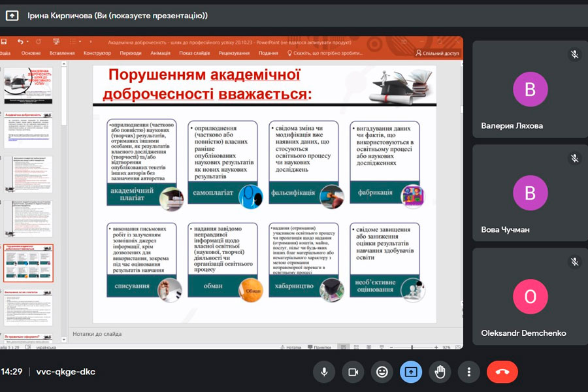Raise hand using the hand icon

point(440,372)
